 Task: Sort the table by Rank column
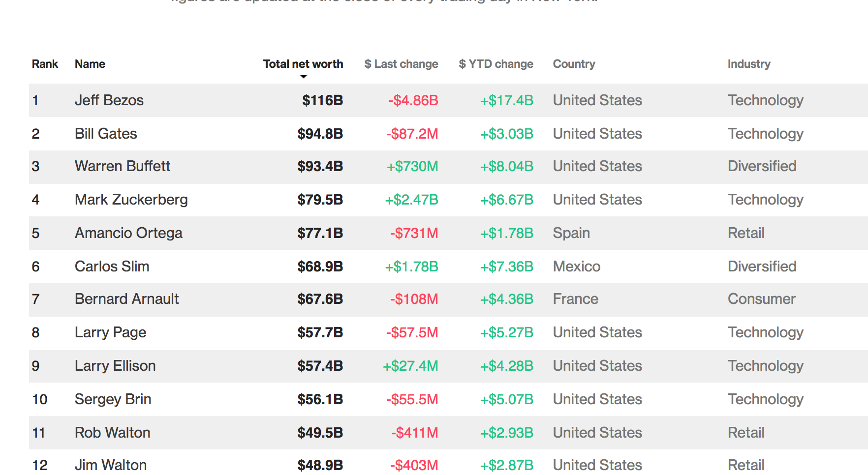click(45, 64)
